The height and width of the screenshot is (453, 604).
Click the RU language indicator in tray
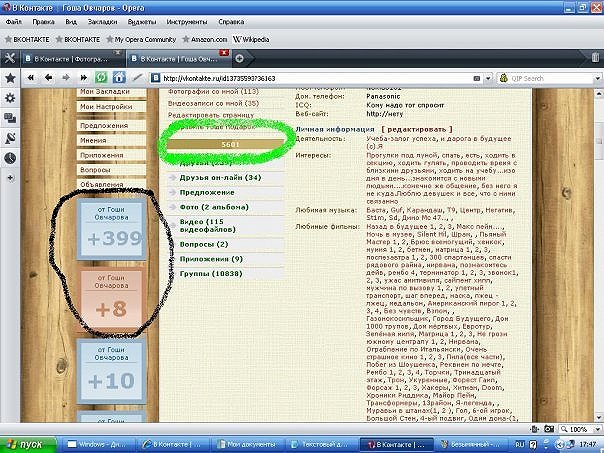519,445
